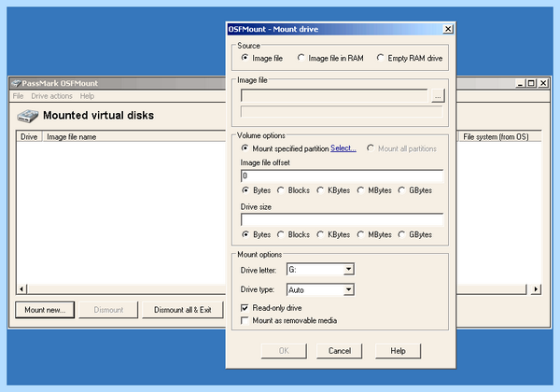Click the Drive size input field

click(342, 220)
